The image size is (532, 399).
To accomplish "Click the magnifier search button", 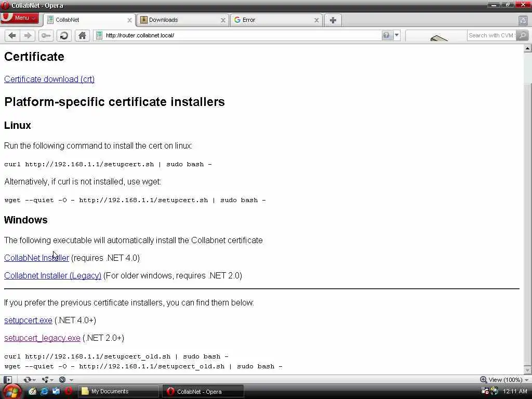I will coord(523,35).
